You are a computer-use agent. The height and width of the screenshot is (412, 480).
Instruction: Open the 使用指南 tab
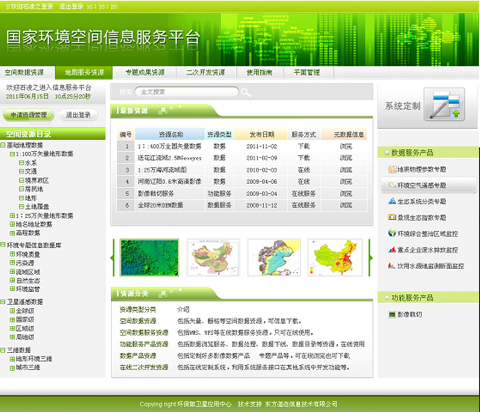pyautogui.click(x=259, y=72)
